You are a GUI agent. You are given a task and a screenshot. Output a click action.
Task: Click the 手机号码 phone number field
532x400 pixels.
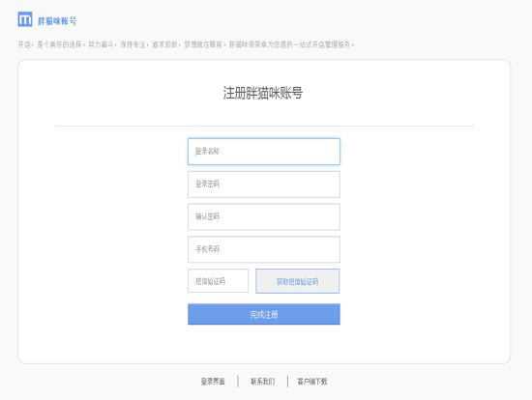click(264, 249)
